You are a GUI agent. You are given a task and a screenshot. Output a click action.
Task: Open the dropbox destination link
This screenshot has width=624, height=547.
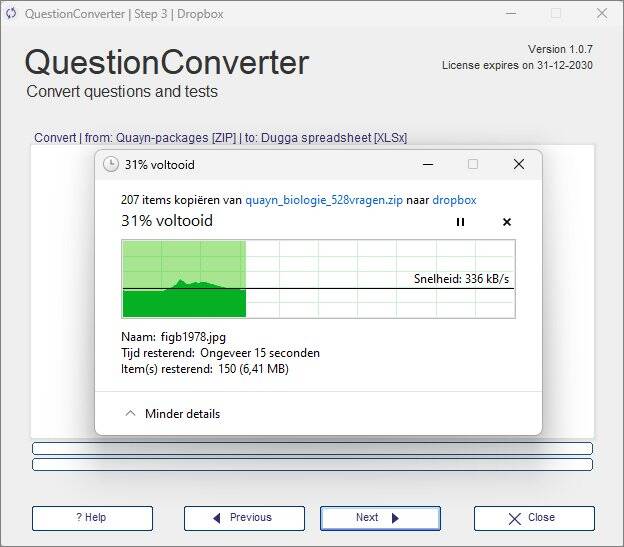coord(454,200)
